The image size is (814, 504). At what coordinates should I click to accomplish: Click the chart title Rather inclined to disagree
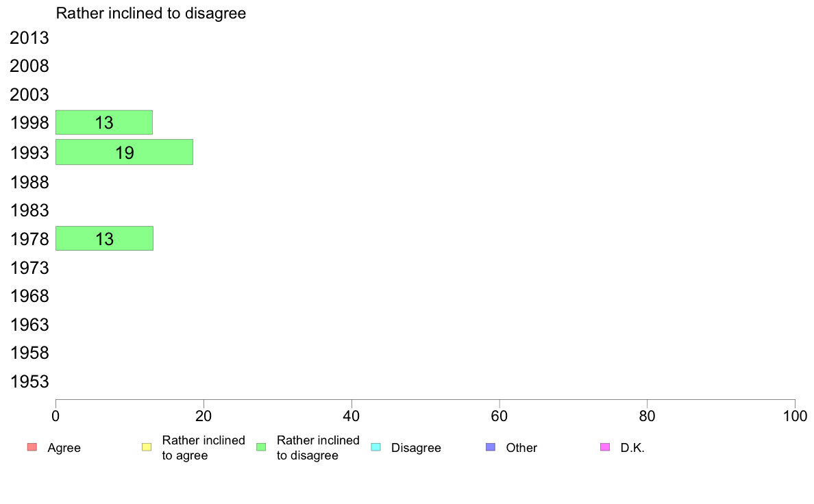(x=151, y=14)
